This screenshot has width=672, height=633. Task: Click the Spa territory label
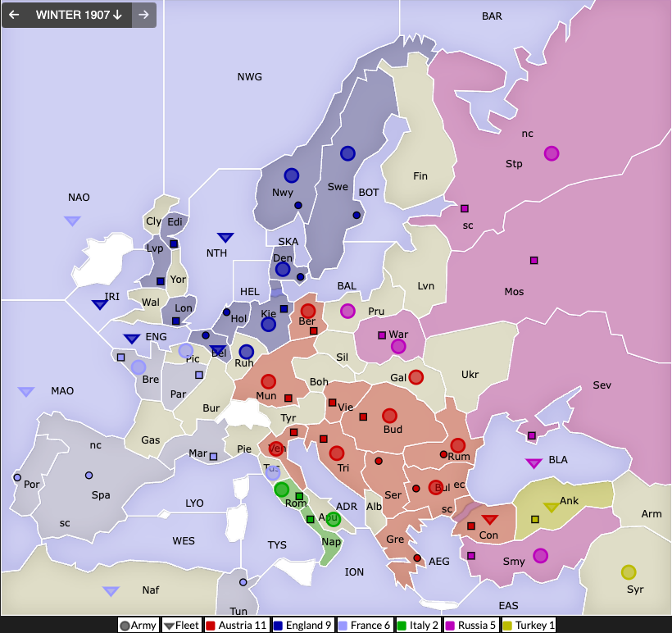click(101, 495)
